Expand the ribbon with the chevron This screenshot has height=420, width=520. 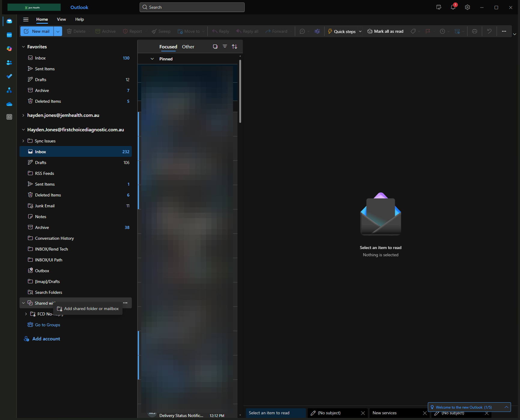pyautogui.click(x=515, y=34)
